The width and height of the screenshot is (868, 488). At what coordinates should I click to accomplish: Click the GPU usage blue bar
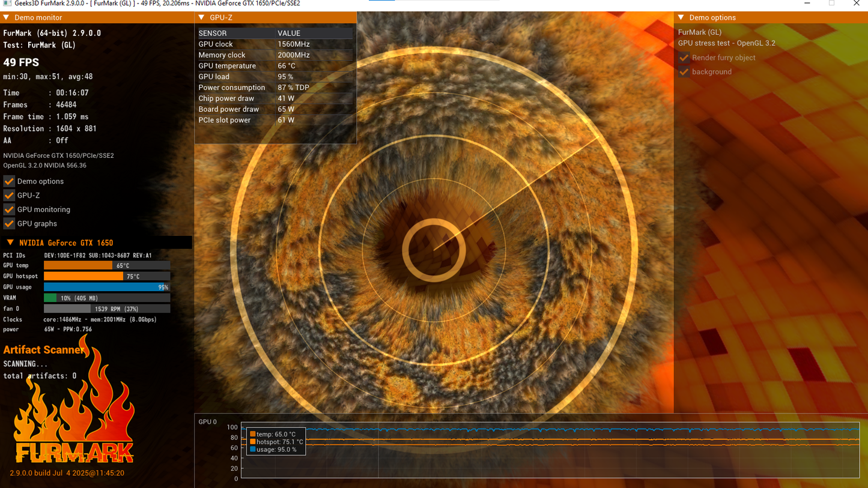(104, 287)
